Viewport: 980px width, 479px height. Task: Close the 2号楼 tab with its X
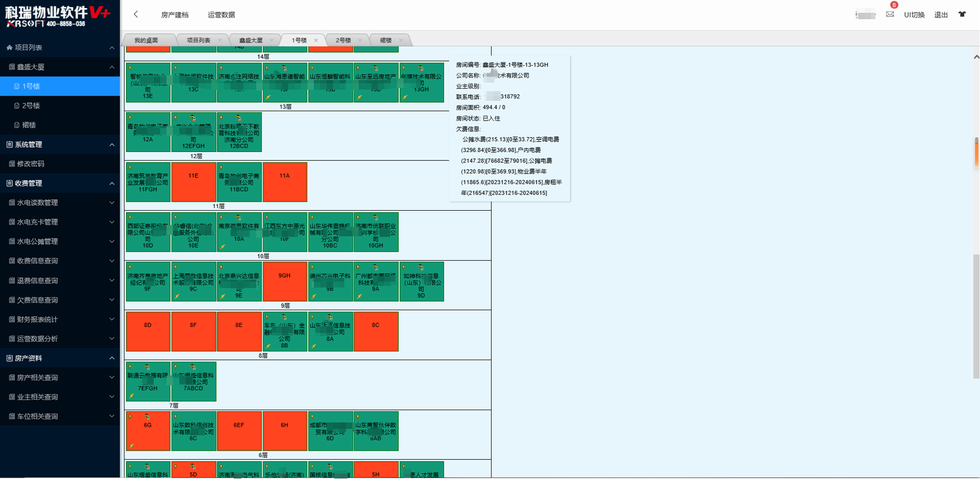pyautogui.click(x=360, y=41)
